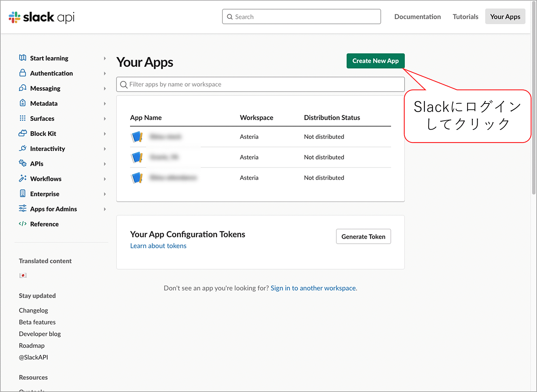Screen dimensions: 537x392
Task: Click Not distributed status in the third row
Action: (x=324, y=178)
